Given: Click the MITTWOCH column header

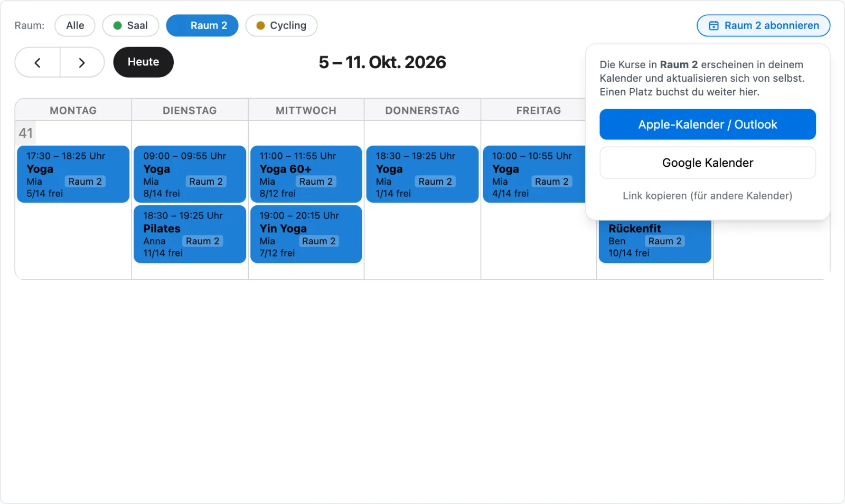Looking at the screenshot, I should coord(306,110).
